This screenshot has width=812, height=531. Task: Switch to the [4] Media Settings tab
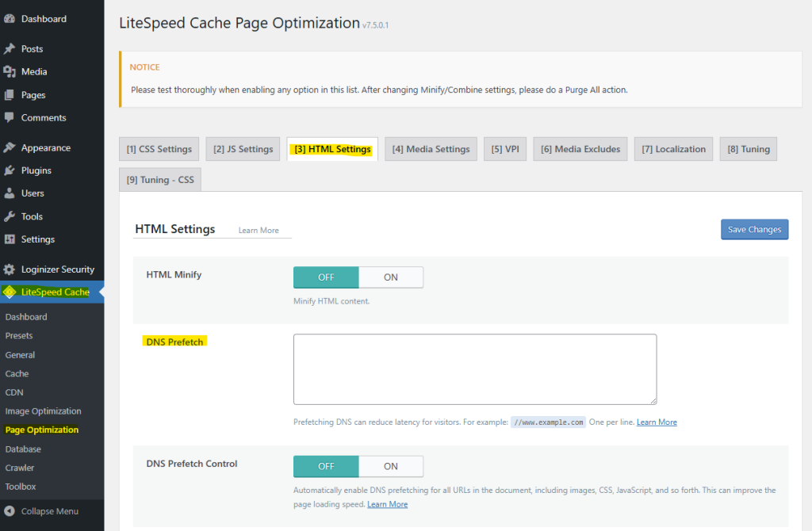431,148
